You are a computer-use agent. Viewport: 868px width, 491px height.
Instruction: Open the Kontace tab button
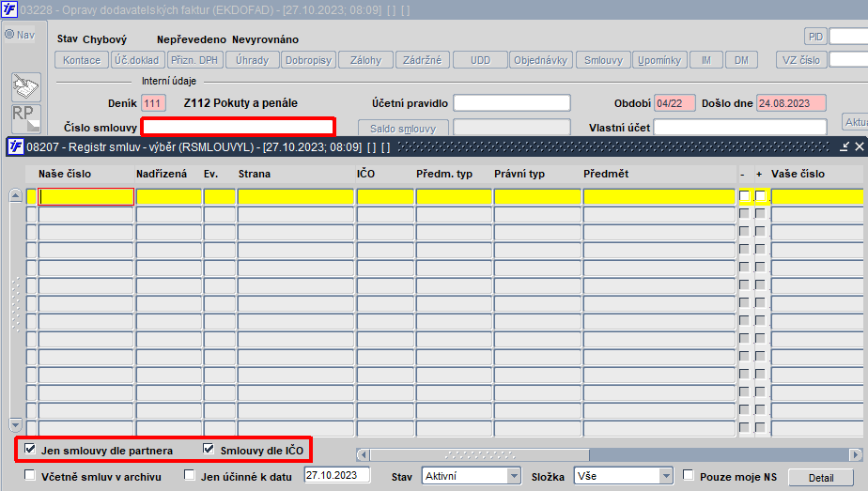[82, 60]
